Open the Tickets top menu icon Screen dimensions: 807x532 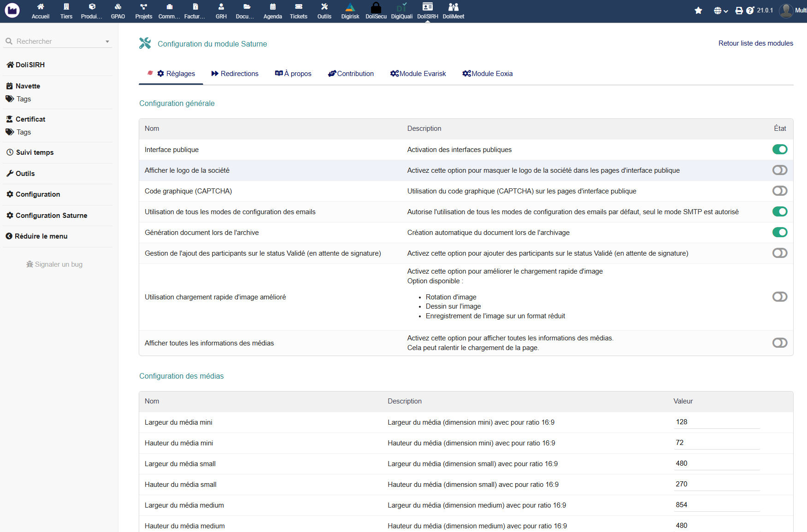tap(298, 7)
